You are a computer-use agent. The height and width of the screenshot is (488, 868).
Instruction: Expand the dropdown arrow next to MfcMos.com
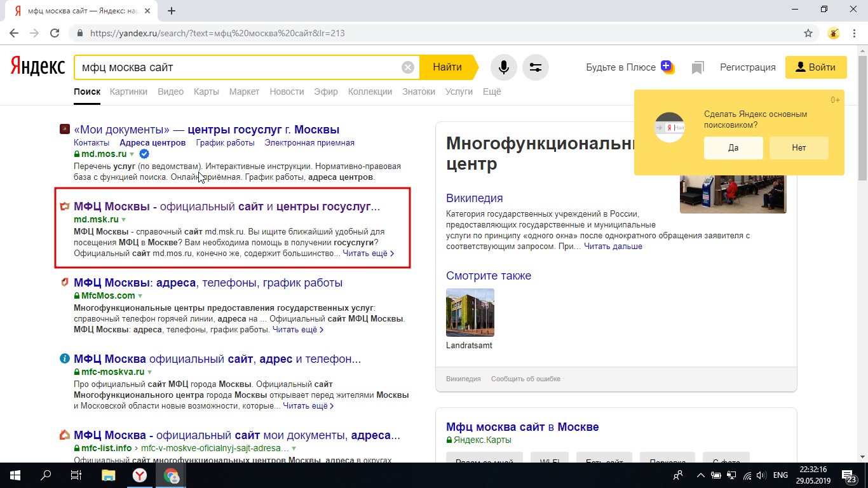click(140, 296)
